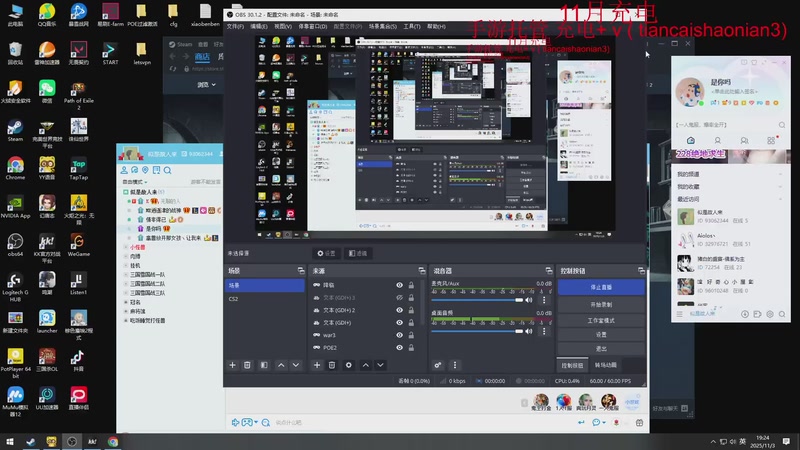Select CS2 scene in Scenes list
Image resolution: width=800 pixels, height=450 pixels.
265,298
